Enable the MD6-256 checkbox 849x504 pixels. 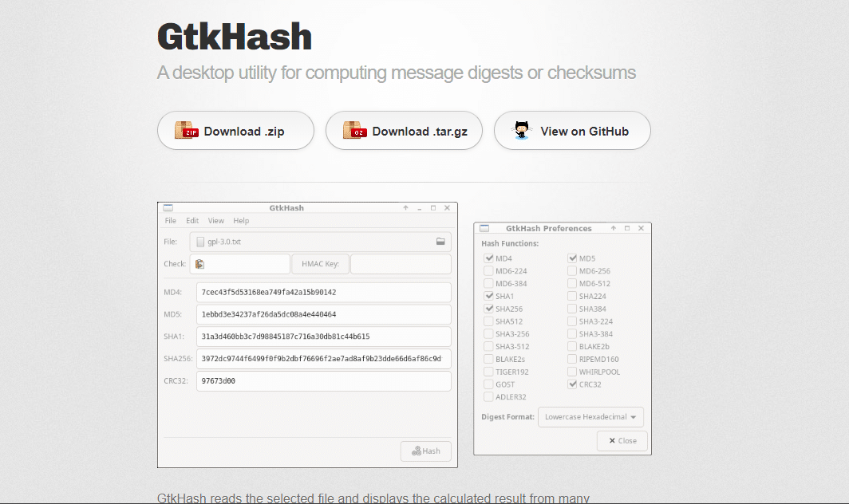tap(572, 270)
